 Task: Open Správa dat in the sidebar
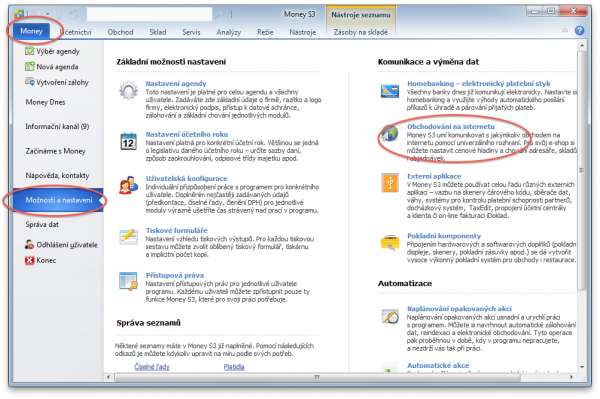(x=42, y=225)
